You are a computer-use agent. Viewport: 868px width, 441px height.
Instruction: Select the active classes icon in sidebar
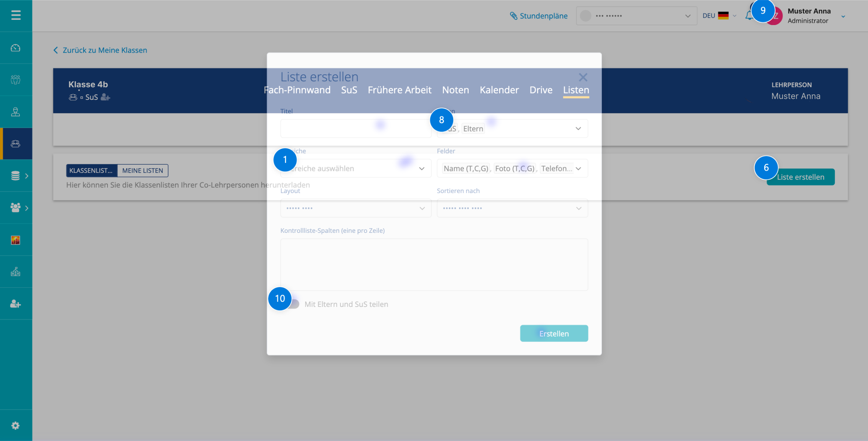coord(15,144)
